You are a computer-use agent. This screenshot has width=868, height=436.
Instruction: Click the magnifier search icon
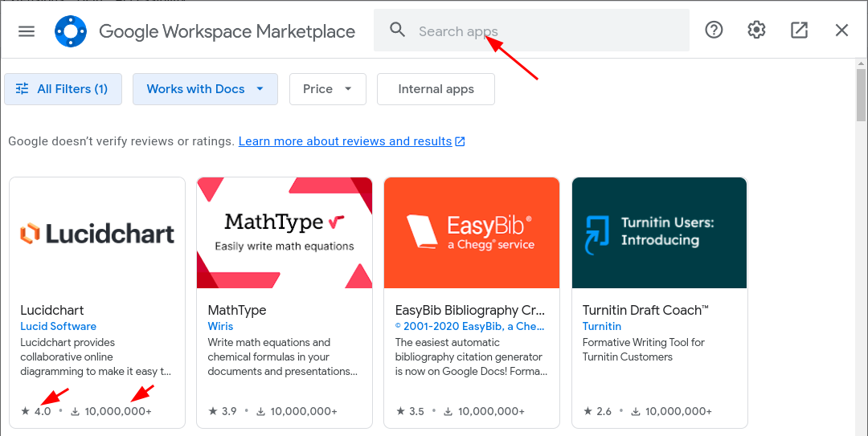pos(398,30)
